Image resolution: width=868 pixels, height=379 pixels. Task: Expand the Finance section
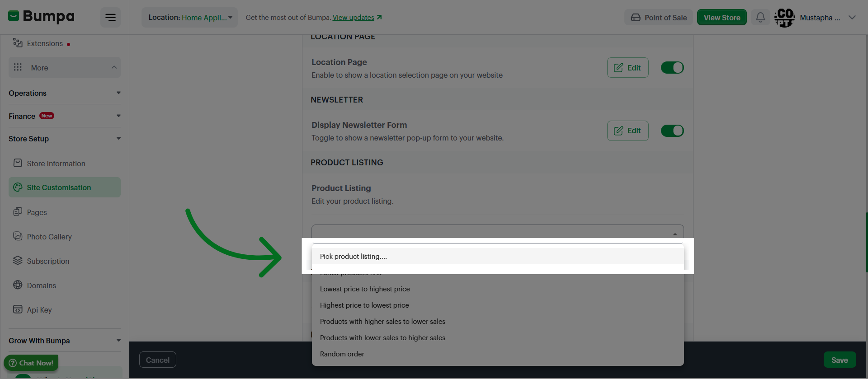click(64, 116)
